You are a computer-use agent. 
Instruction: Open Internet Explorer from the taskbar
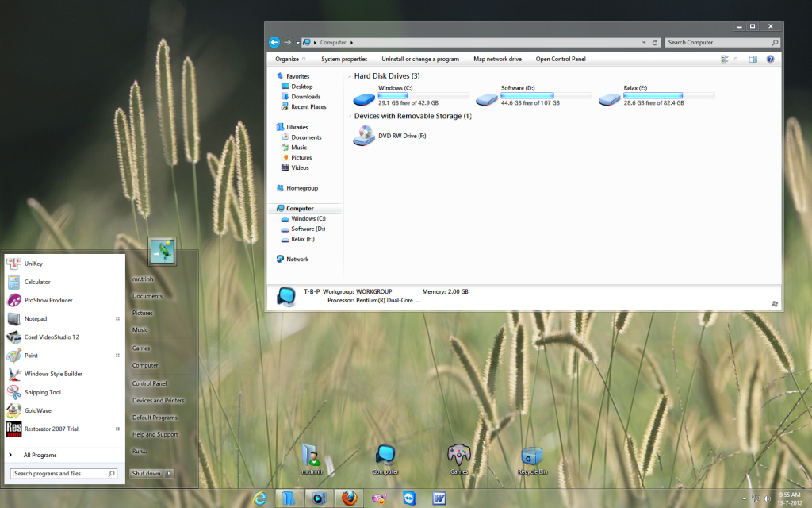(x=259, y=498)
